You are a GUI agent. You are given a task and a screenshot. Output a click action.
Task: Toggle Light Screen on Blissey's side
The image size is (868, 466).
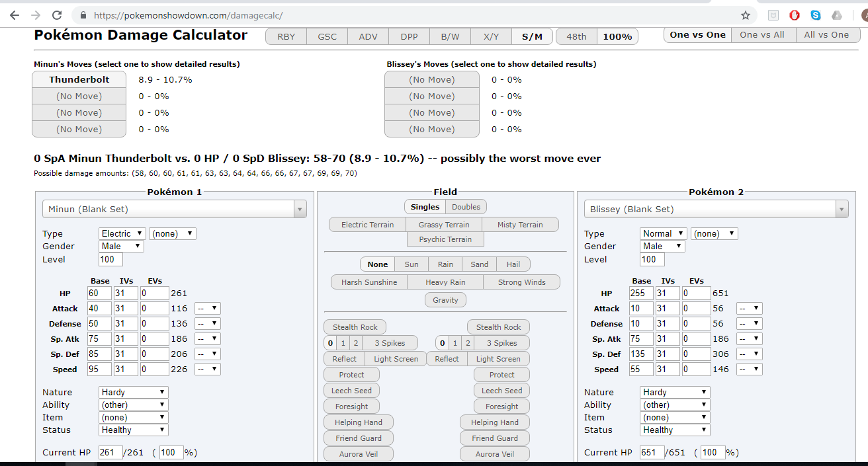pos(498,359)
